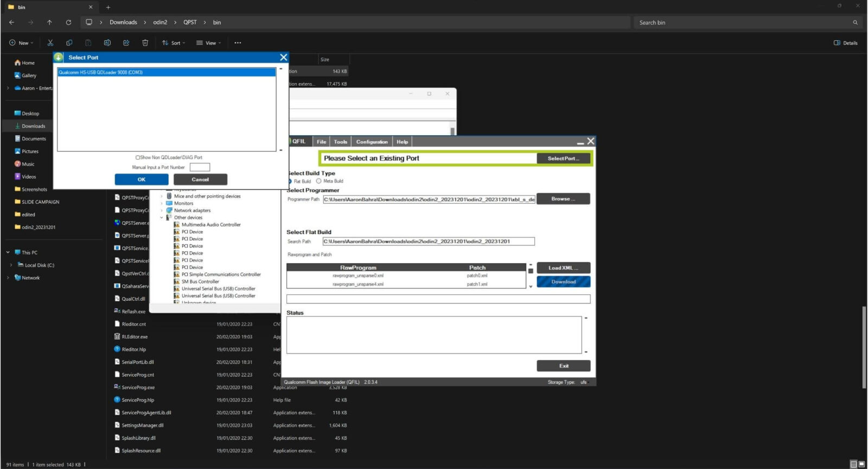Click the Refresh icon in address bar
Screen dimensions: 868x469
tap(68, 22)
